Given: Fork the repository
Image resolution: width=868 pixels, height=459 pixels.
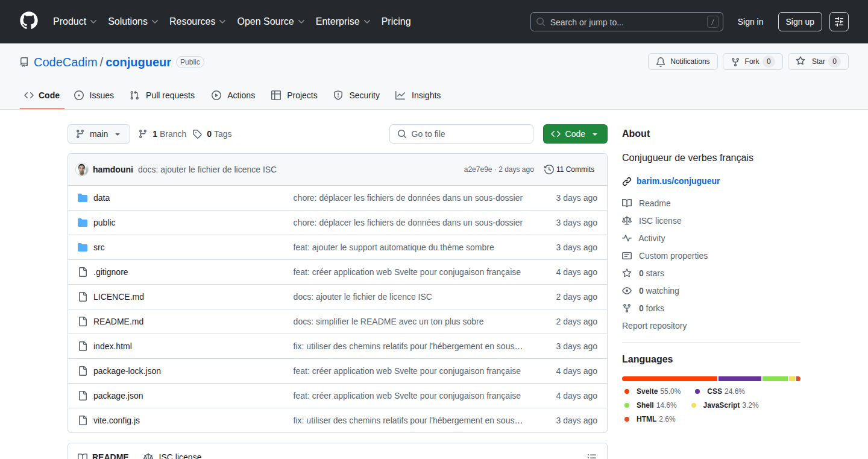Looking at the screenshot, I should click(753, 62).
